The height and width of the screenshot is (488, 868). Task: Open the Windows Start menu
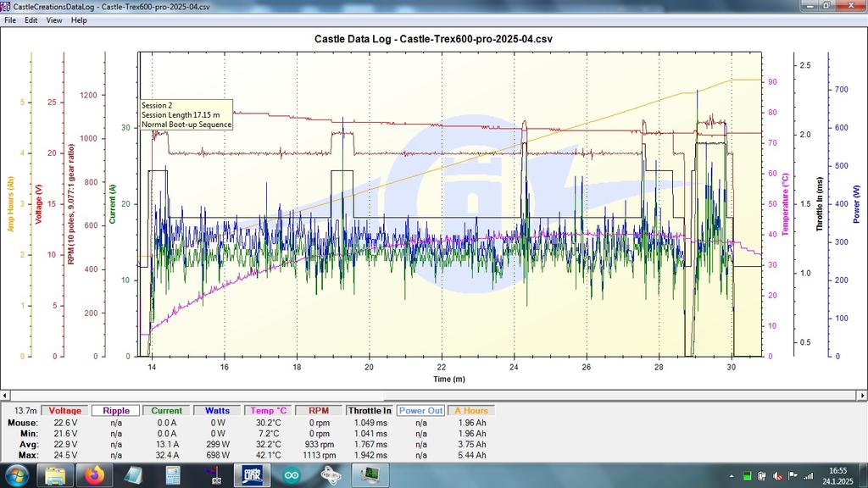coord(16,475)
